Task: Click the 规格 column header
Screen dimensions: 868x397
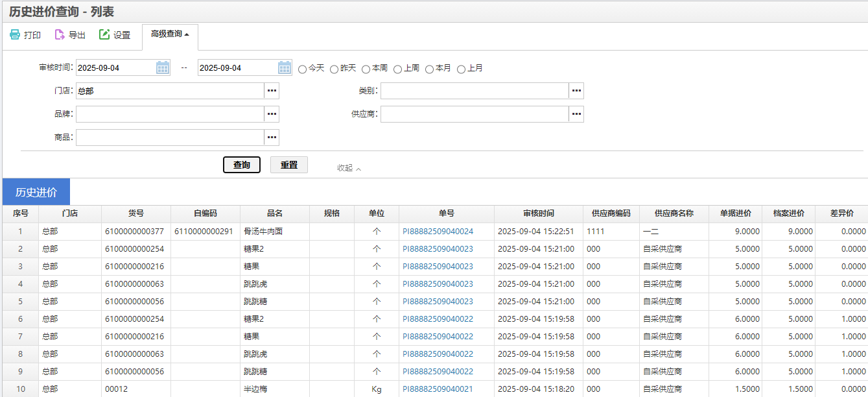Action: click(x=332, y=214)
